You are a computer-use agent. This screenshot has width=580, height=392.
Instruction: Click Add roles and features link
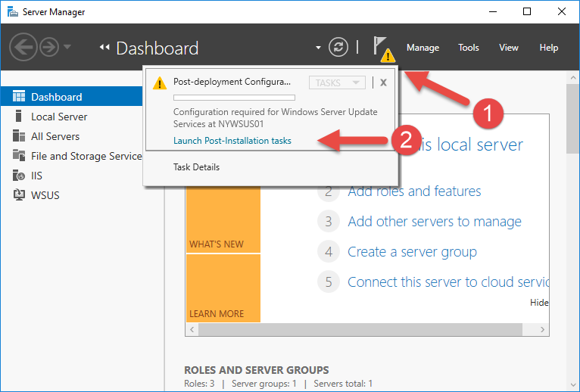coord(414,191)
